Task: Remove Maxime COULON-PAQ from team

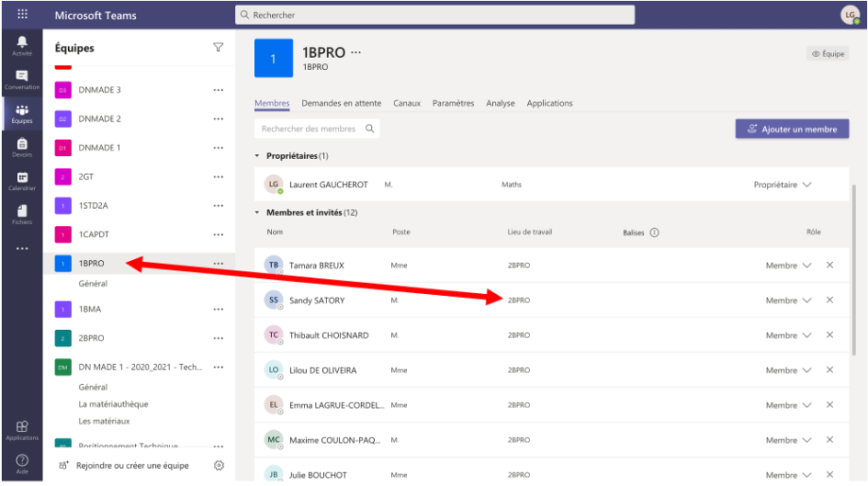Action: pyautogui.click(x=829, y=439)
